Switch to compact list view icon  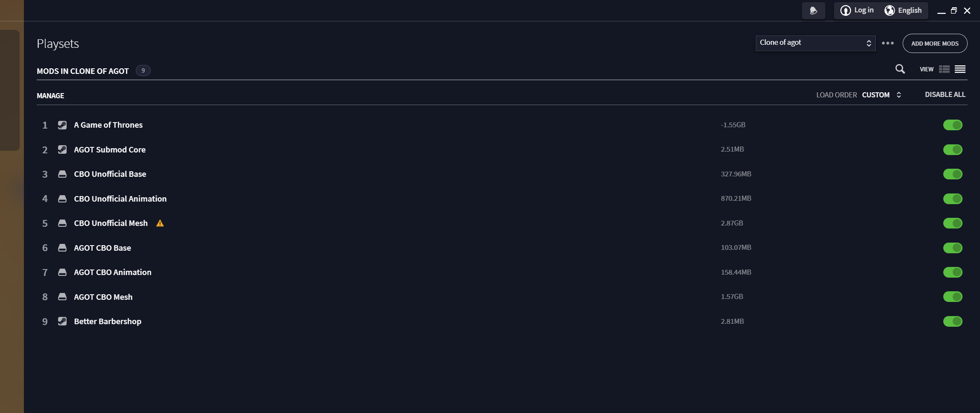[x=960, y=69]
